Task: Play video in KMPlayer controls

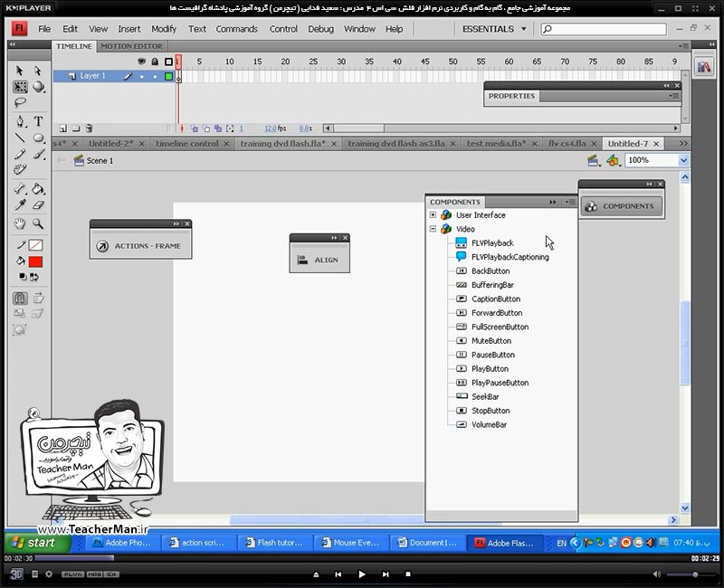Action: pos(361,574)
